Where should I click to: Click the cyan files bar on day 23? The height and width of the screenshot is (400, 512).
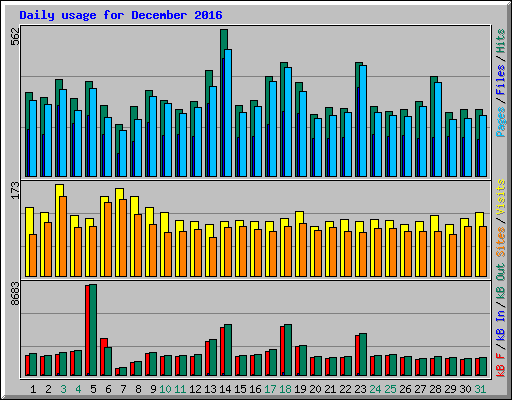click(x=363, y=121)
